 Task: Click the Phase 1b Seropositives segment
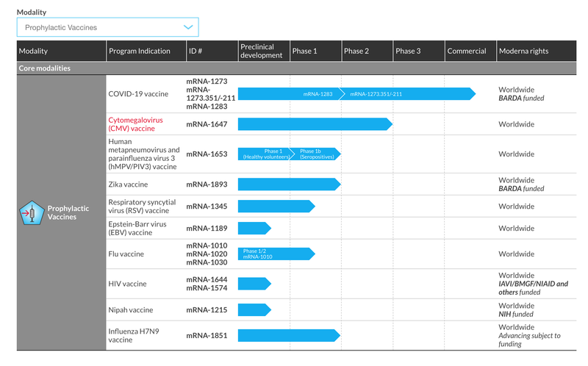316,154
